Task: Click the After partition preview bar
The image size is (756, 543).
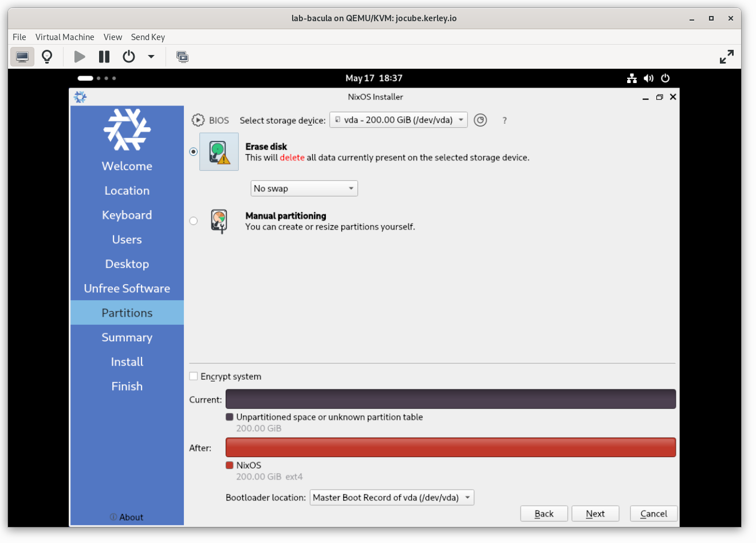Action: tap(451, 447)
